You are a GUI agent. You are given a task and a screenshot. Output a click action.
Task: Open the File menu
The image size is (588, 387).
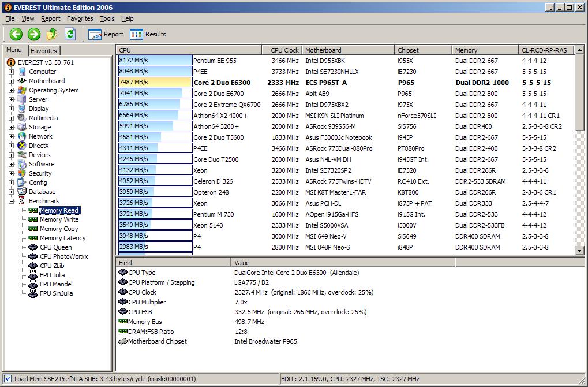[x=10, y=18]
